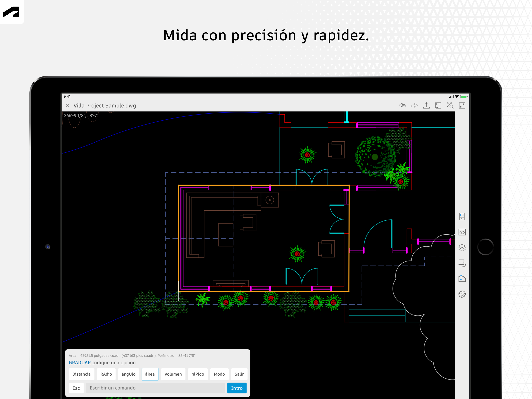
Task: Open the zoom extents search icon
Action: click(450, 105)
